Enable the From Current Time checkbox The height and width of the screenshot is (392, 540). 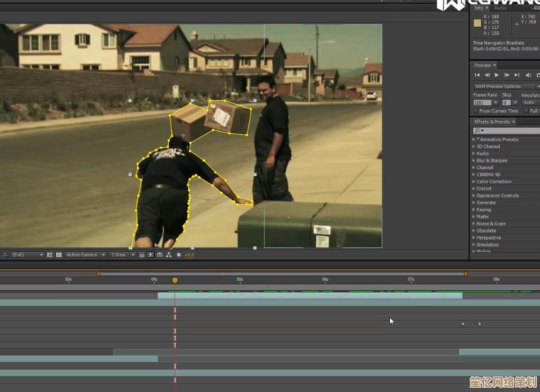[x=476, y=111]
